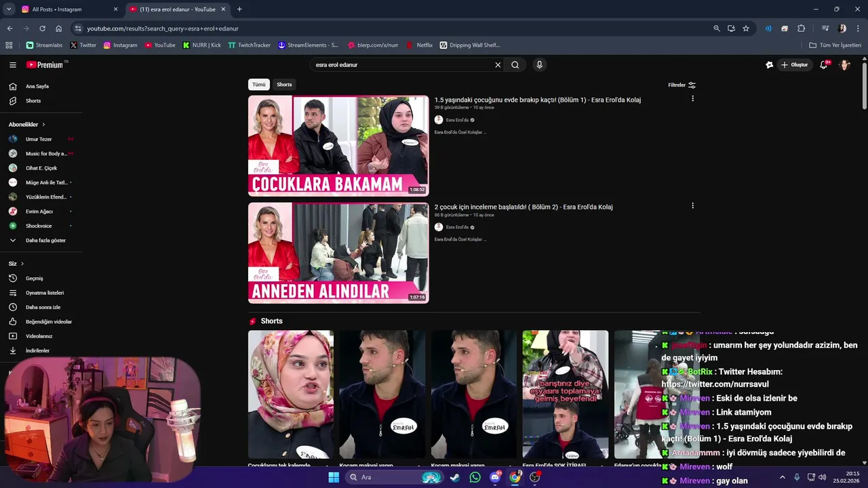Click the YouTube Premium logo
Image resolution: width=868 pixels, height=488 pixels.
tap(45, 65)
